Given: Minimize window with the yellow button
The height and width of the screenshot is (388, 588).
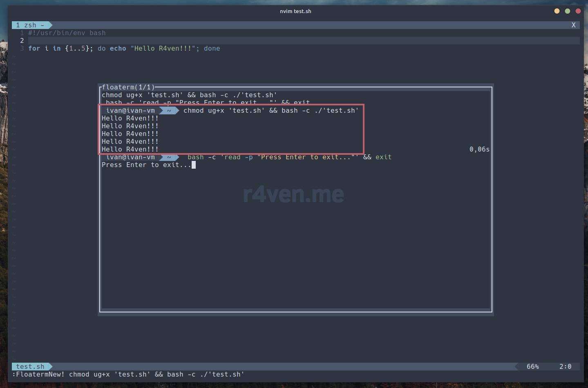Looking at the screenshot, I should (x=557, y=11).
